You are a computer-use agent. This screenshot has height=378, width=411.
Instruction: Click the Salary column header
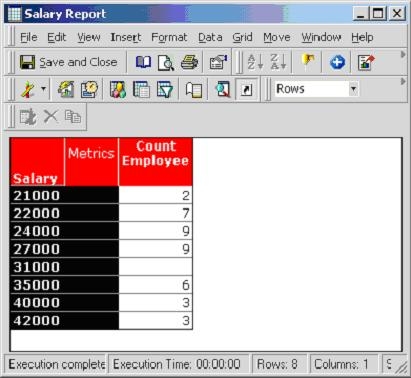click(x=37, y=162)
